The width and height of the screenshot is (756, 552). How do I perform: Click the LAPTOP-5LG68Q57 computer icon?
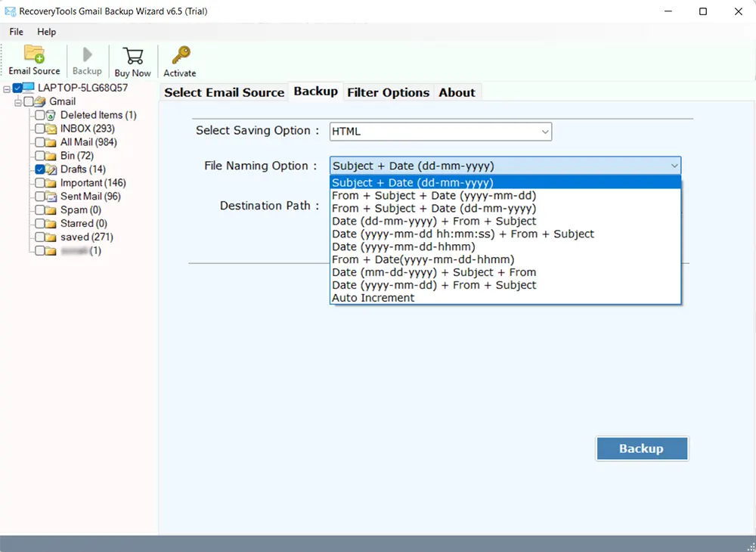(x=28, y=88)
